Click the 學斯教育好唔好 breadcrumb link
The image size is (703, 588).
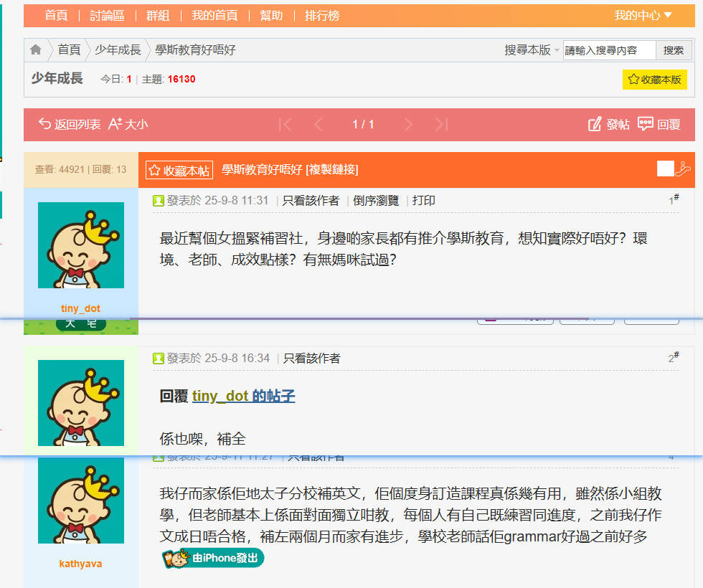pyautogui.click(x=195, y=49)
